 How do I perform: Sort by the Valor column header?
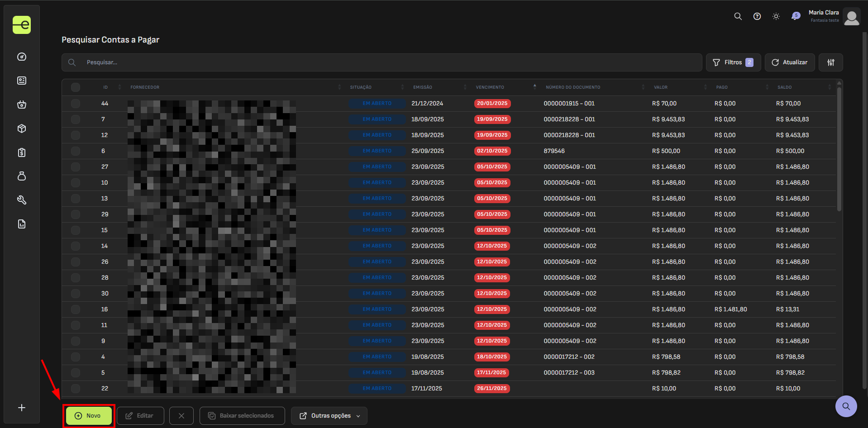click(661, 87)
